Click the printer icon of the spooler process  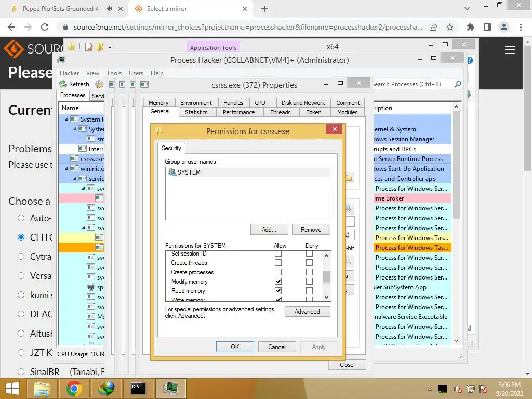pyautogui.click(x=91, y=287)
